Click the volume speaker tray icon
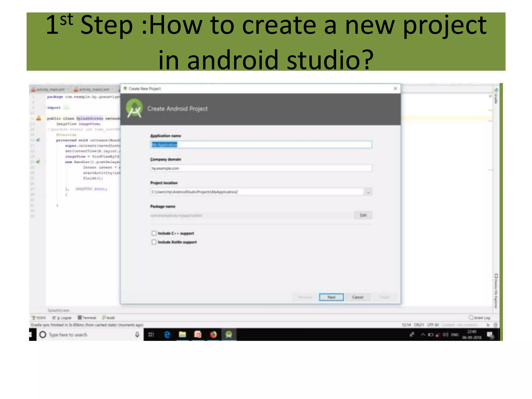 445,335
